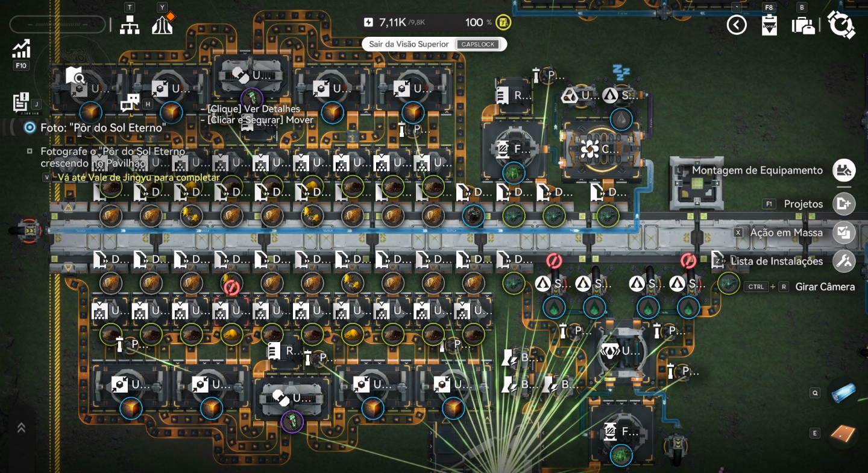Select the blue blueprint scroll icon
The width and height of the screenshot is (868, 473).
pyautogui.click(x=843, y=393)
